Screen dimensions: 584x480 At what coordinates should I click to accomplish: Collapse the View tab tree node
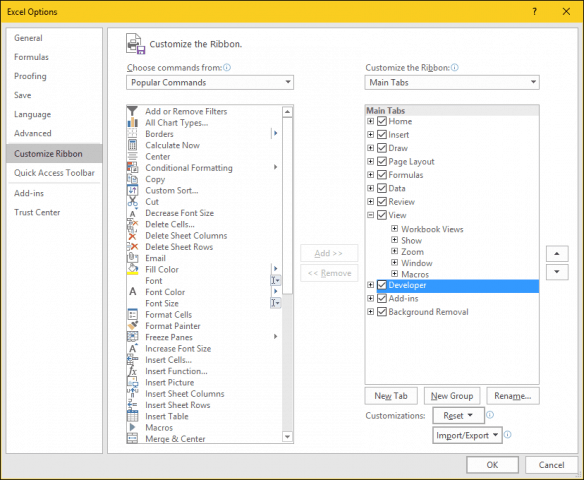(x=370, y=215)
